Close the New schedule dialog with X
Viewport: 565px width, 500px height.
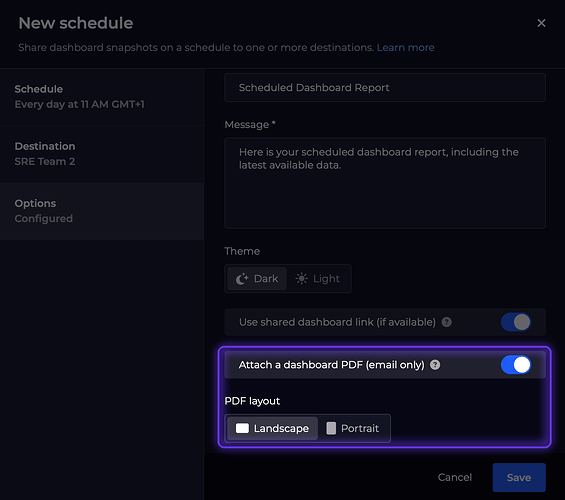(541, 23)
